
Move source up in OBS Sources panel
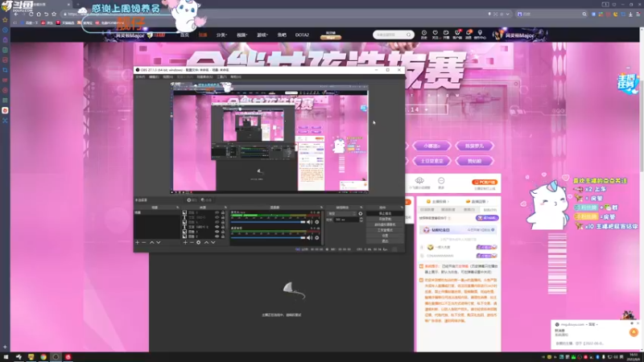click(x=206, y=243)
